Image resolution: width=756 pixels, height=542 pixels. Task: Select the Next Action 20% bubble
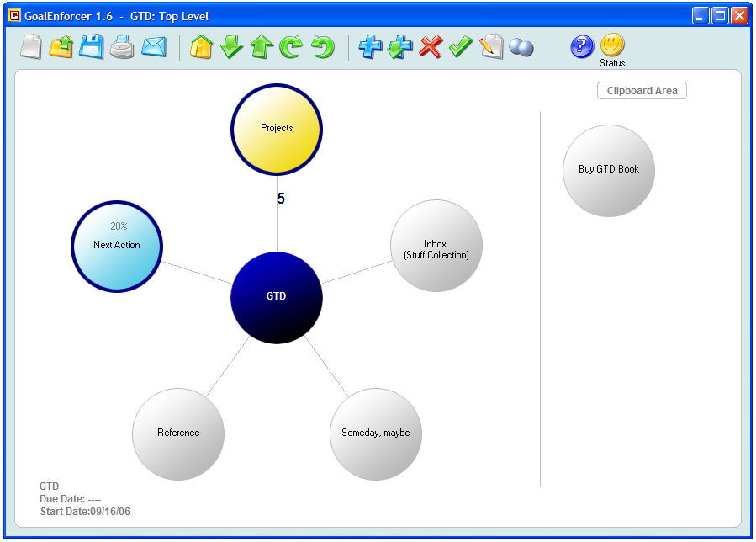[x=117, y=246]
